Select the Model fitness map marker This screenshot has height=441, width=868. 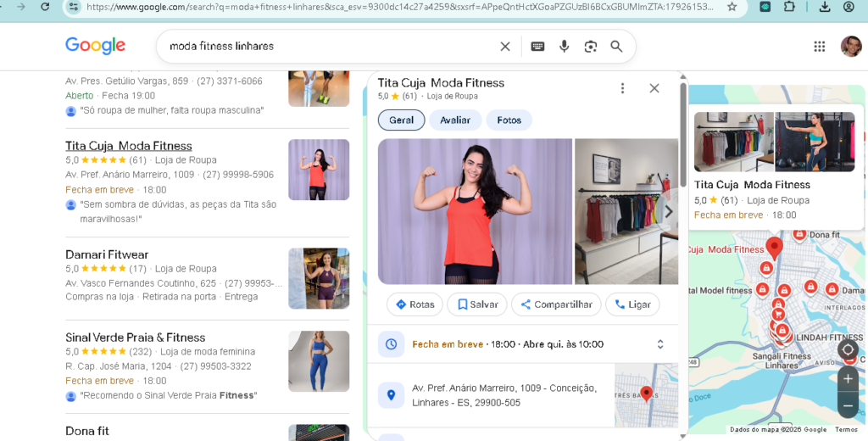(762, 290)
